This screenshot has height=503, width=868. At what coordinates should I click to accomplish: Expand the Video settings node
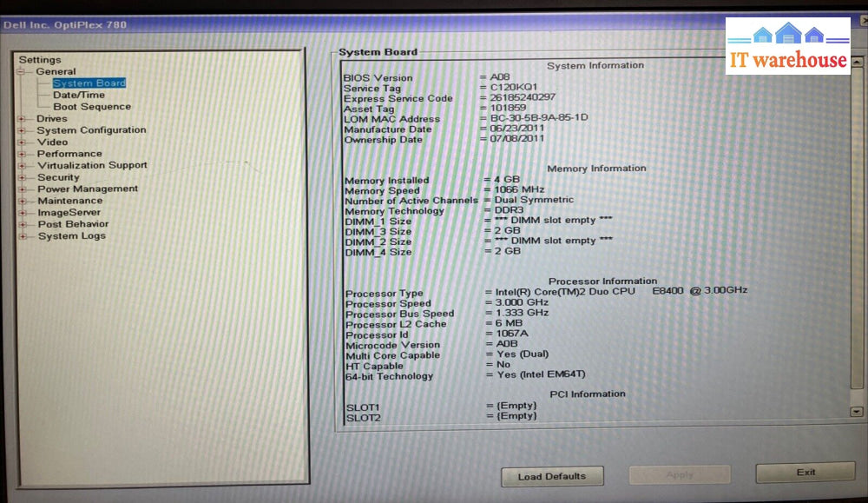[x=21, y=142]
